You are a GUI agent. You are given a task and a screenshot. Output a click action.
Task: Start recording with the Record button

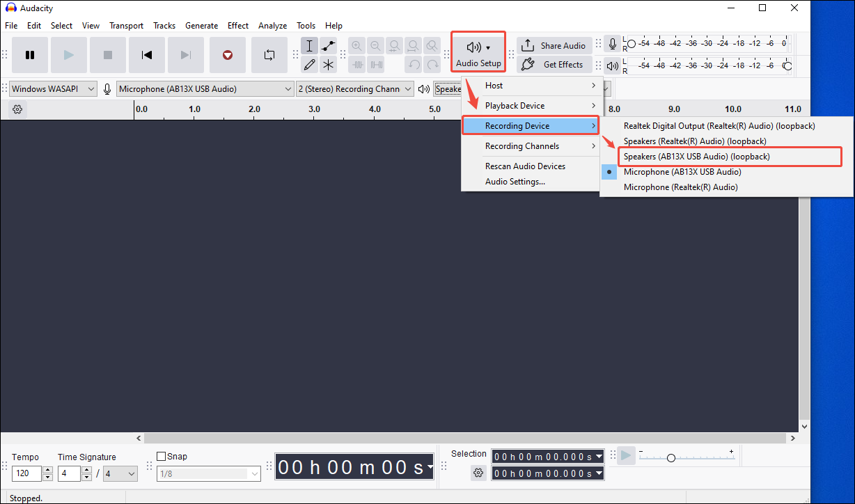(x=228, y=55)
